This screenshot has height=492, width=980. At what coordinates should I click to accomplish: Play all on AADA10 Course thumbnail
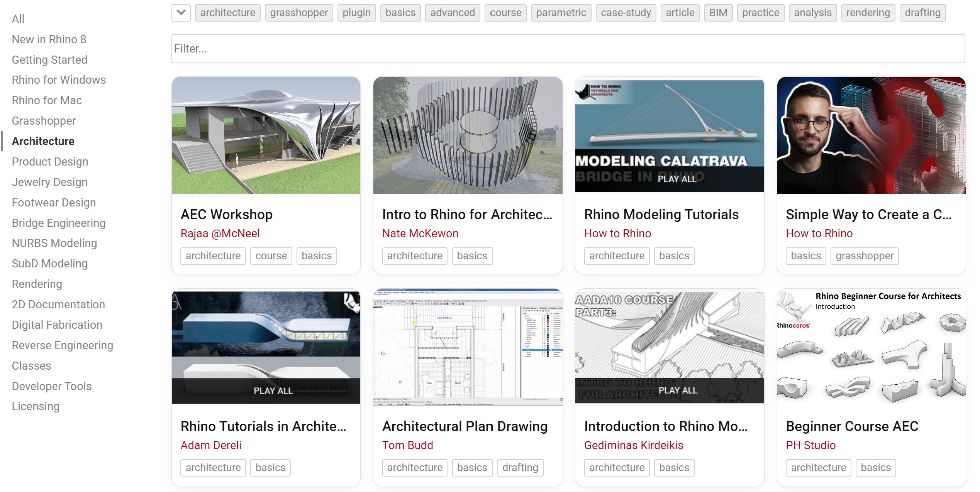point(678,390)
